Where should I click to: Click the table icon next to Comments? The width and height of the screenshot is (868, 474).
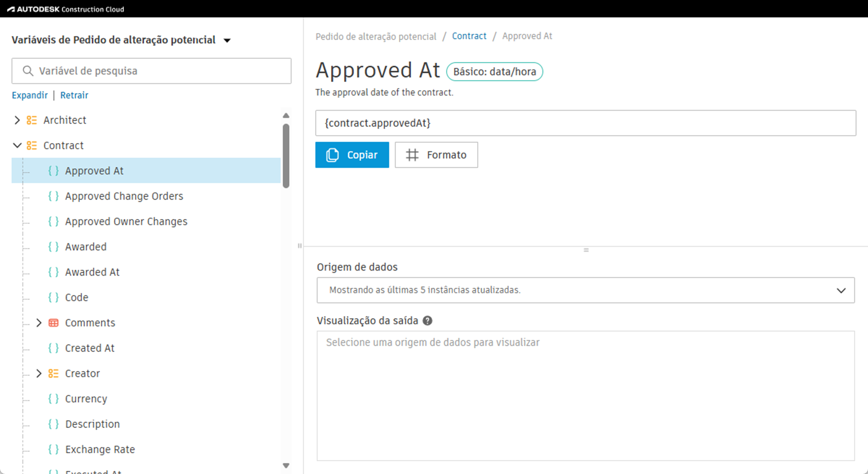point(53,323)
